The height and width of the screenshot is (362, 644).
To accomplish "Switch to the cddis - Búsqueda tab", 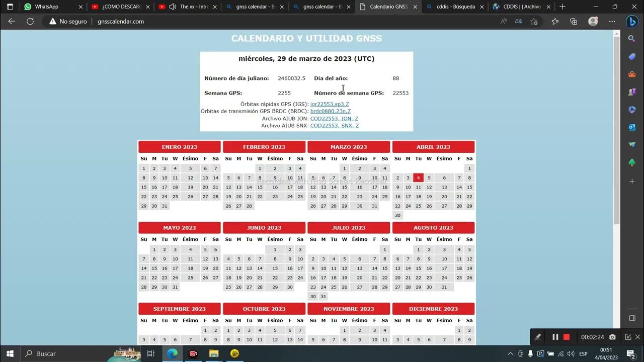I will click(455, 7).
